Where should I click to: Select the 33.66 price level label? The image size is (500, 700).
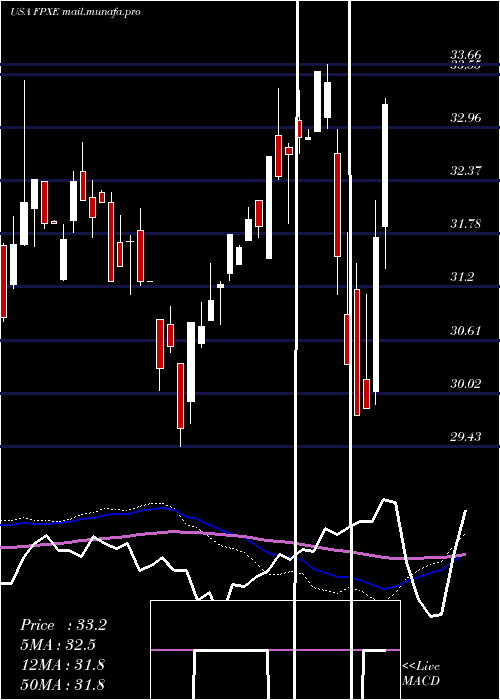[x=466, y=55]
